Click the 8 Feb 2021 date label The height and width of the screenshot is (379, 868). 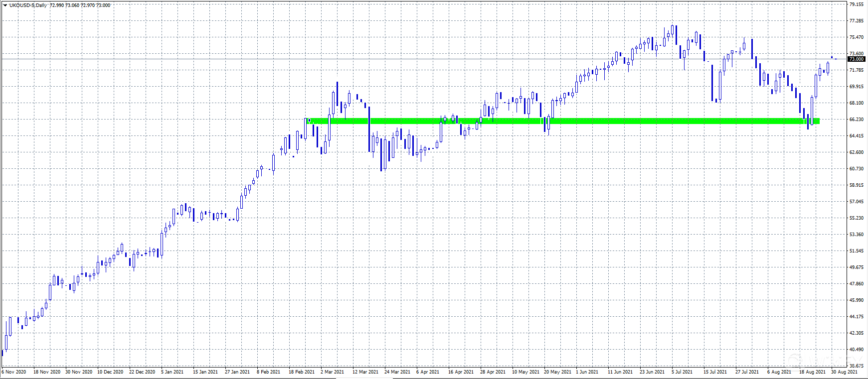coord(269,372)
